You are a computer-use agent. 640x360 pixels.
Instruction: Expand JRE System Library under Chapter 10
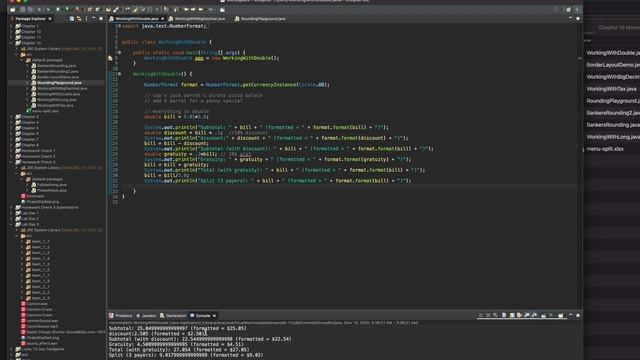coord(17,49)
